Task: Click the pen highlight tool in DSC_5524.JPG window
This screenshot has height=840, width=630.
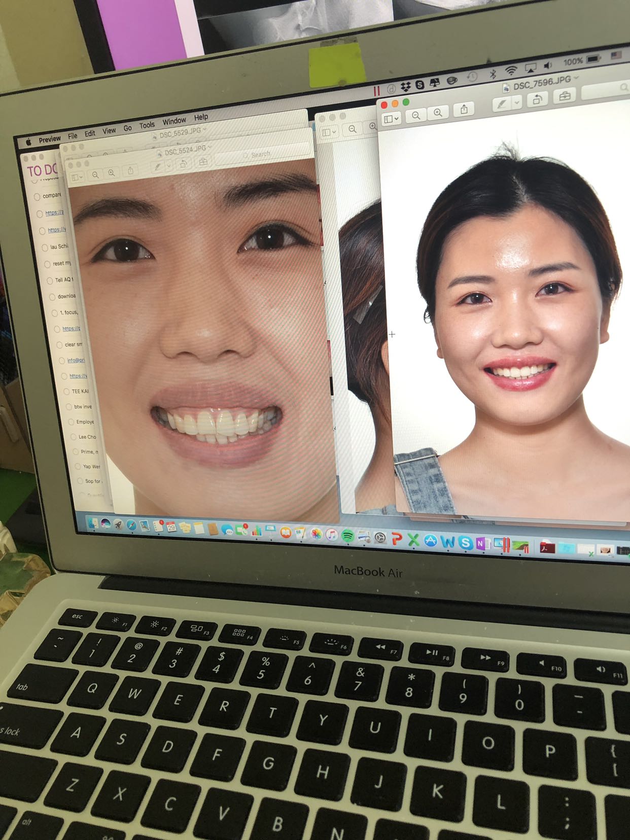Action: coord(157,167)
